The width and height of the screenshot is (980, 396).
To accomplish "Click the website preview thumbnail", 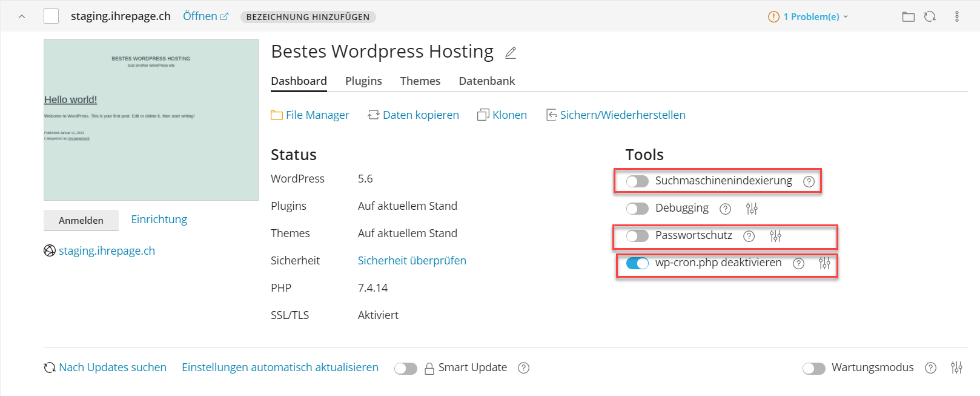I will (151, 119).
